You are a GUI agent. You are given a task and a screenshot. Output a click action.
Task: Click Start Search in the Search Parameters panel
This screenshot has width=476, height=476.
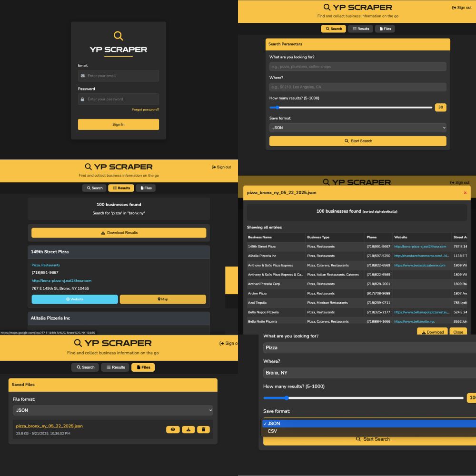point(357,141)
